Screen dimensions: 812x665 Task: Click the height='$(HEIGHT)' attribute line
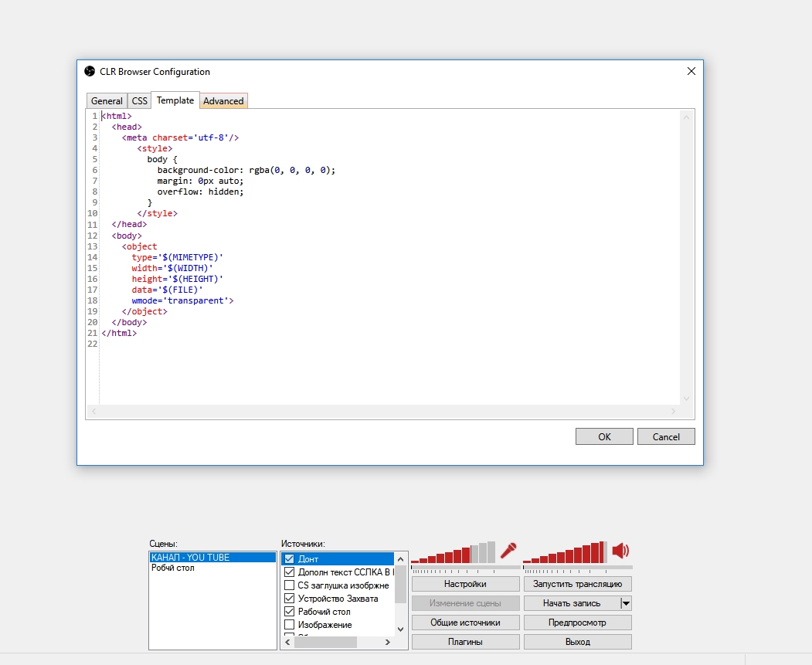pyautogui.click(x=178, y=279)
